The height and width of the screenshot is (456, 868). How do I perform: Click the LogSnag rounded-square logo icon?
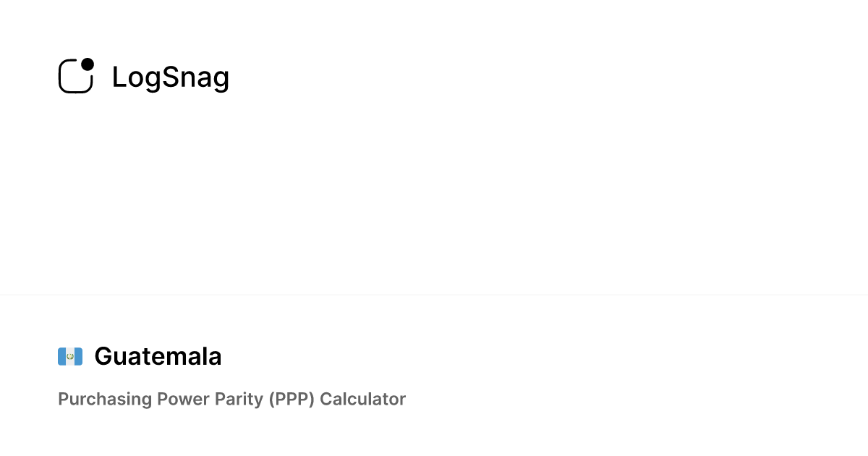coord(75,77)
